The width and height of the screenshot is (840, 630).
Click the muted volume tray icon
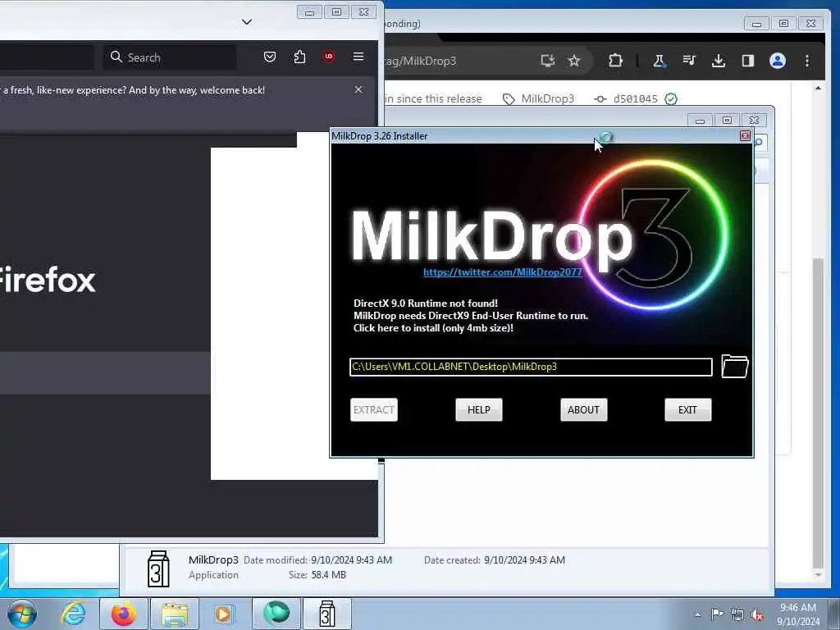click(x=757, y=615)
